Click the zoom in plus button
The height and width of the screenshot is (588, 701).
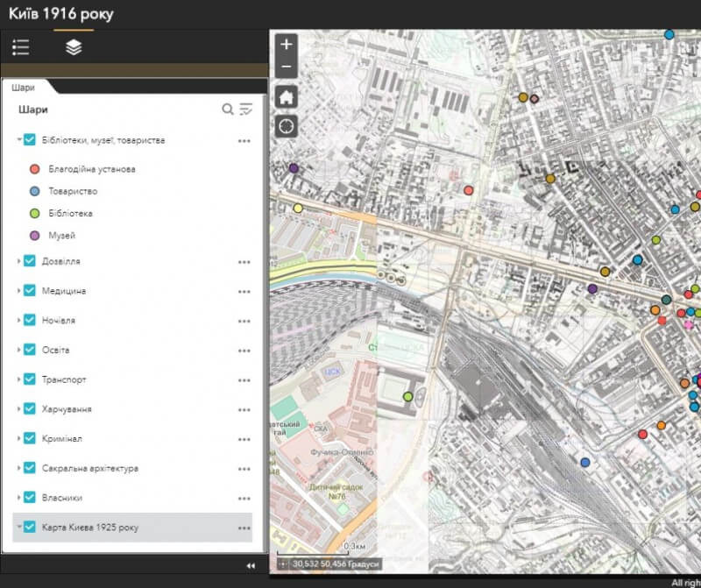[x=287, y=45]
